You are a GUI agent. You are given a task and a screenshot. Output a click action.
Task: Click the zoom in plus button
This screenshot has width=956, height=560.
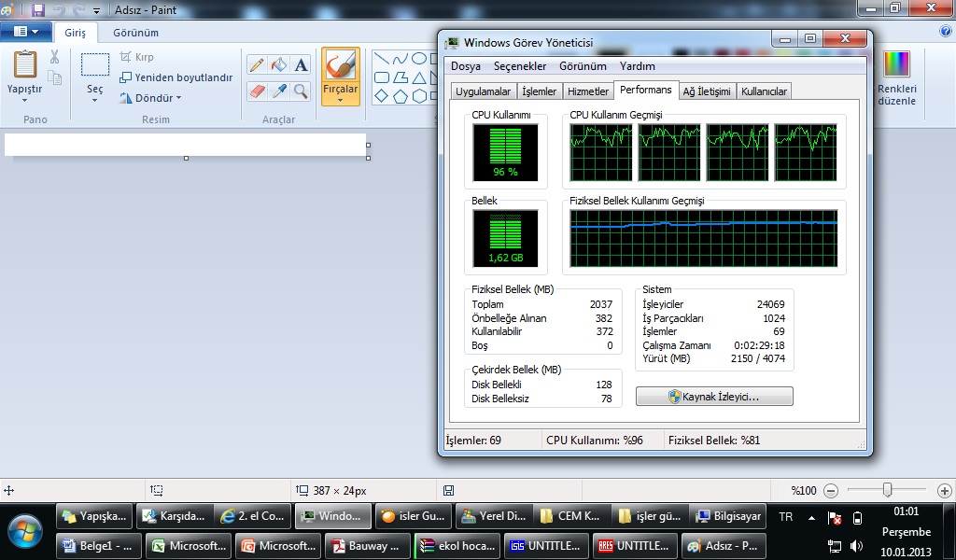[x=945, y=491]
